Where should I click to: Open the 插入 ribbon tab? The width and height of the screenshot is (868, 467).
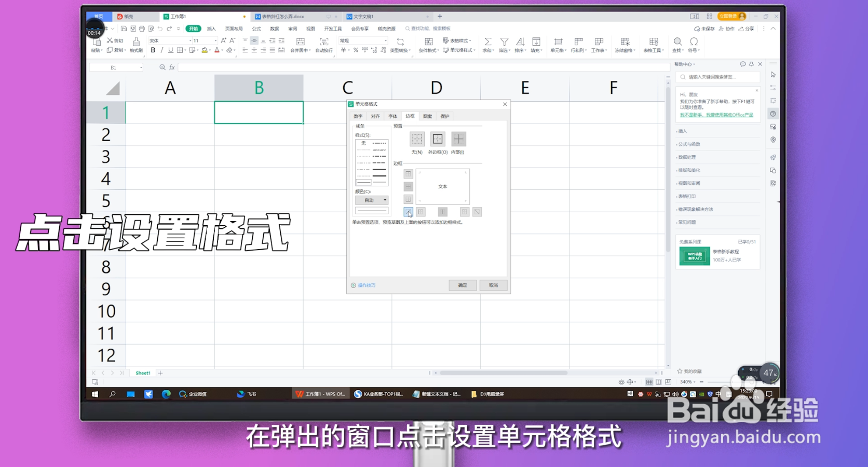click(211, 29)
